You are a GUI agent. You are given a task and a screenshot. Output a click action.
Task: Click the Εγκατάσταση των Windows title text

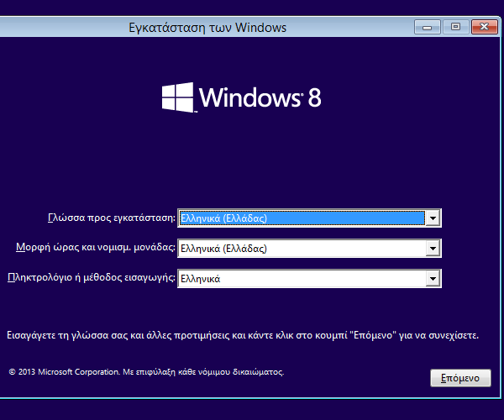[x=207, y=28]
